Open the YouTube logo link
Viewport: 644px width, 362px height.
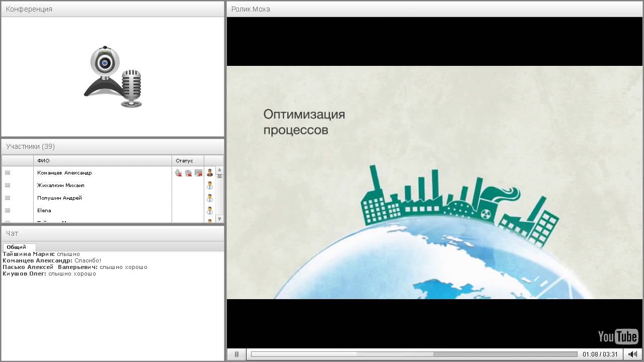[618, 336]
